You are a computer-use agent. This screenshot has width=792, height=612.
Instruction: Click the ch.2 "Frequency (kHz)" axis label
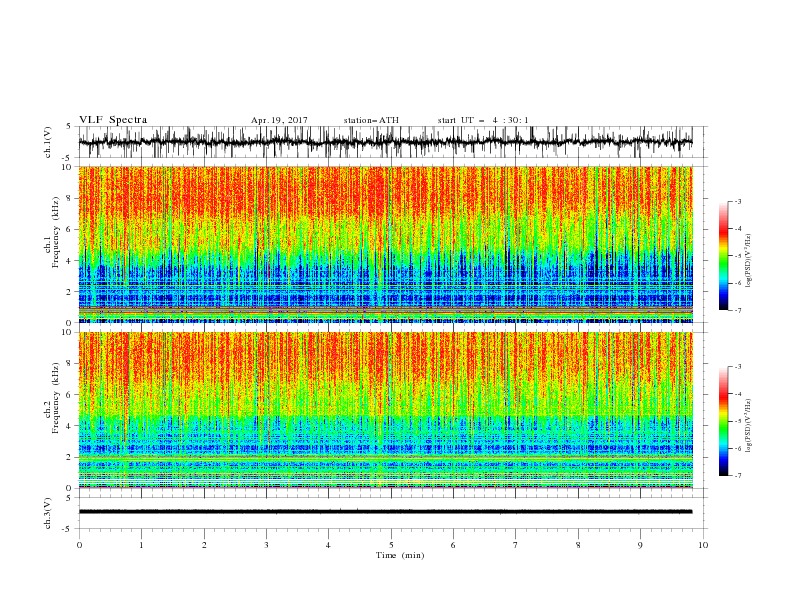(x=56, y=397)
